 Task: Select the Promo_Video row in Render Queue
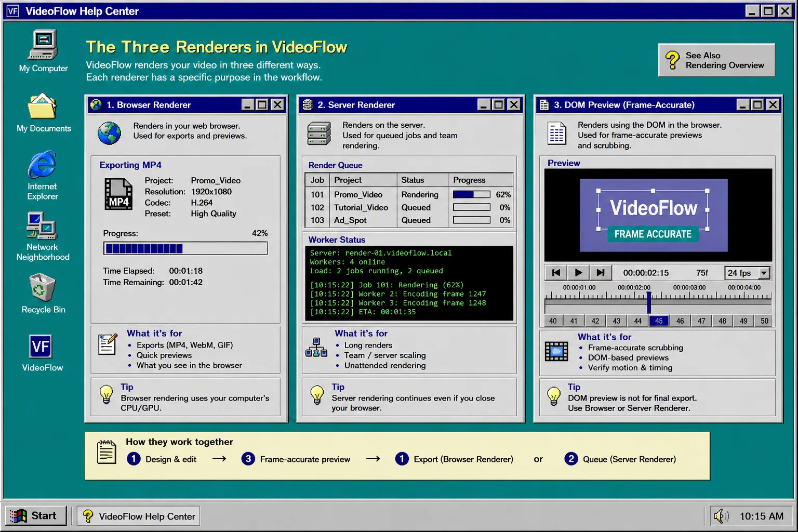409,194
